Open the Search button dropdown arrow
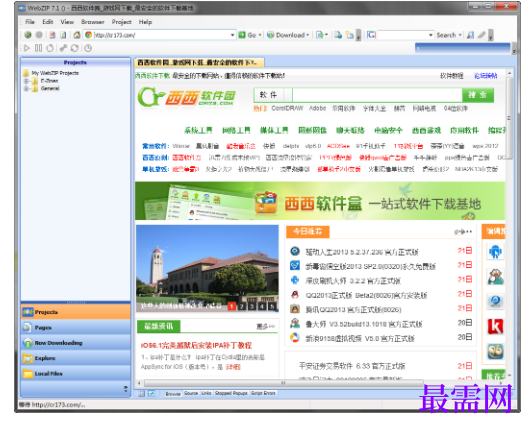The image size is (531, 430). click(460, 35)
